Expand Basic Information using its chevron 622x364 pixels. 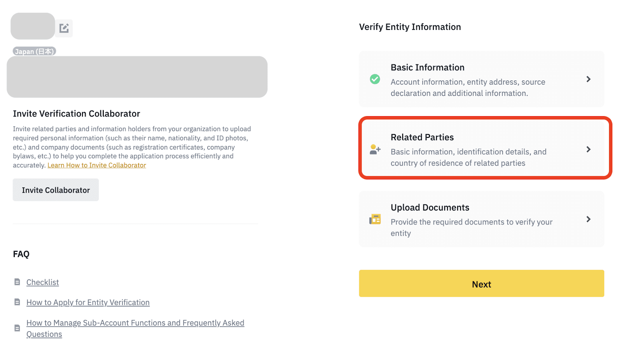coord(588,79)
